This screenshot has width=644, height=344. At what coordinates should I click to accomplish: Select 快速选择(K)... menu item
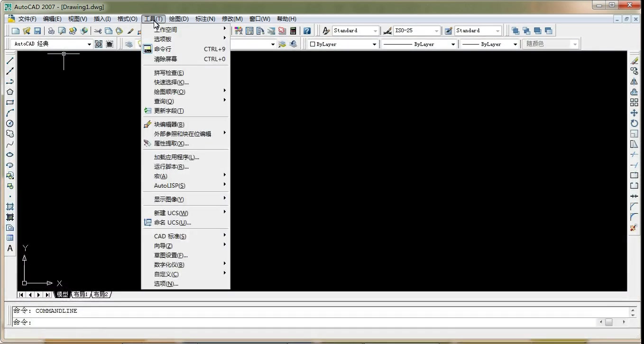tap(186, 82)
